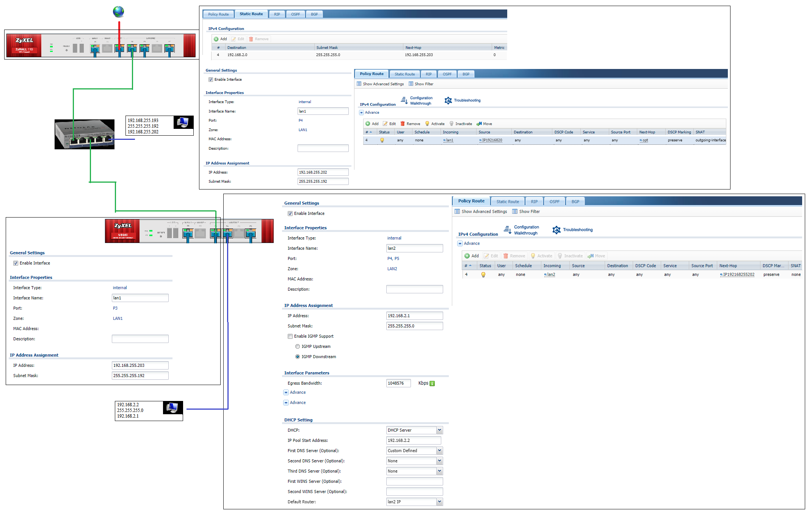Viewport: 812px width, 512px height.
Task: Click the Show Filter link
Action: pyautogui.click(x=423, y=84)
